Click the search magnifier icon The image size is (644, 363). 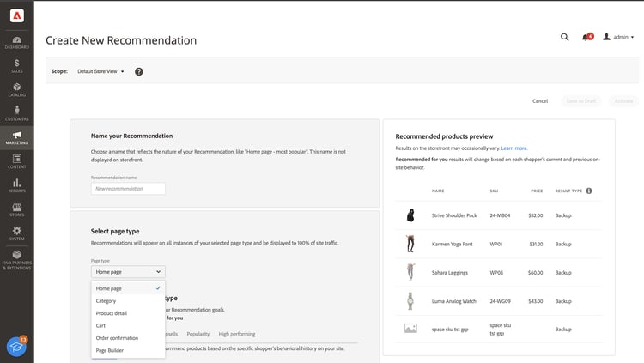pyautogui.click(x=564, y=37)
